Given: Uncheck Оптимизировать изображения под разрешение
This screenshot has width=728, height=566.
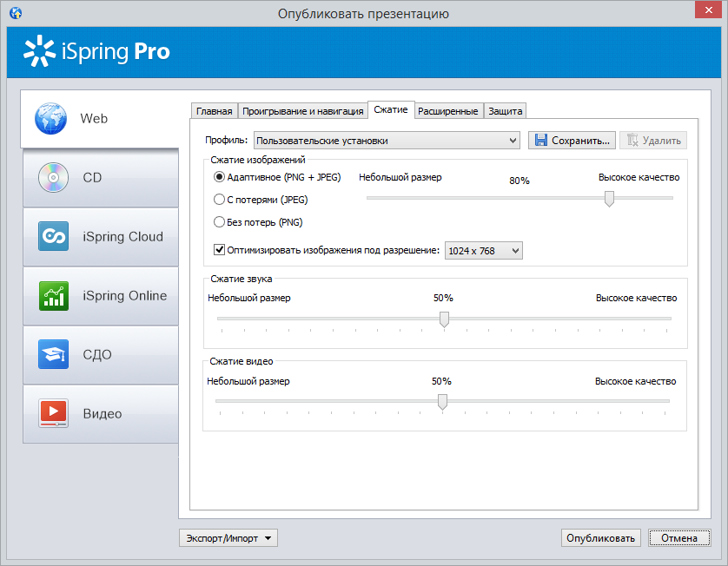Looking at the screenshot, I should point(219,250).
